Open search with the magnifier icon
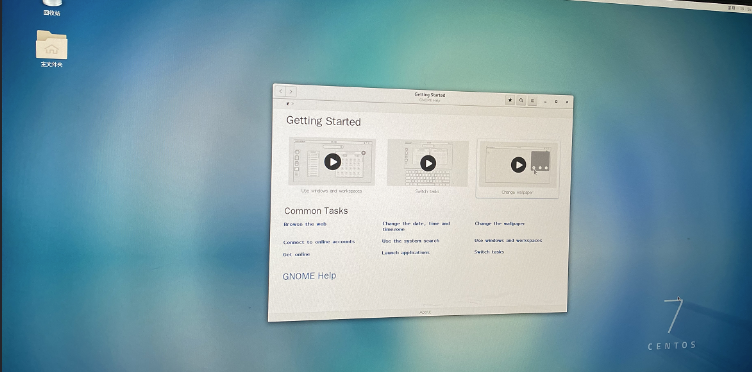752x372 pixels. click(521, 101)
